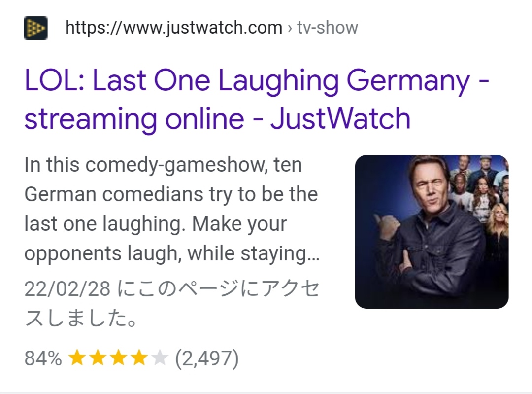Click the breadcrumb chevron before tv-show
Screen dimensions: 532x394
click(x=290, y=28)
